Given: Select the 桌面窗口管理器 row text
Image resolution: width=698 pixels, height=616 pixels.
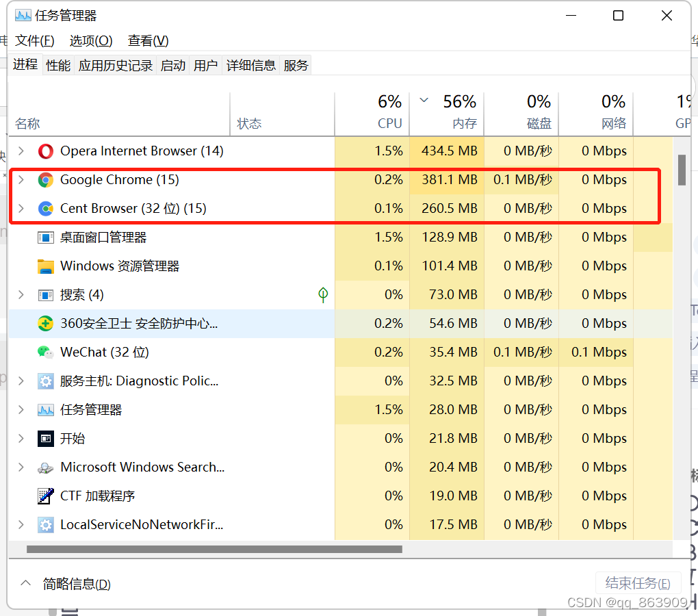Looking at the screenshot, I should [x=103, y=238].
